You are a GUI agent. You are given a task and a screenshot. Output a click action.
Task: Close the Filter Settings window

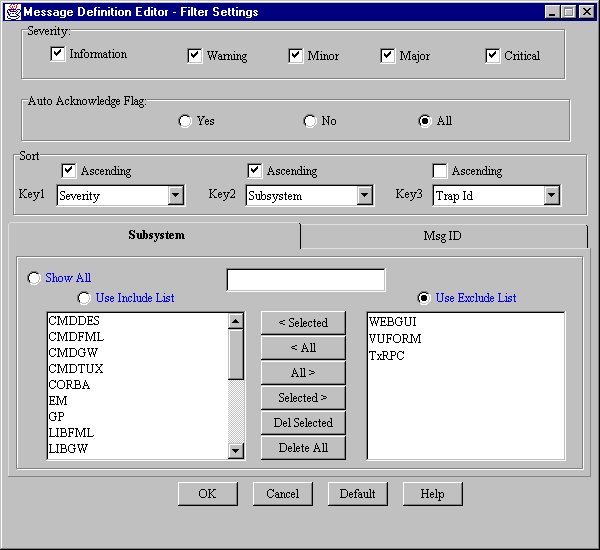click(x=587, y=12)
